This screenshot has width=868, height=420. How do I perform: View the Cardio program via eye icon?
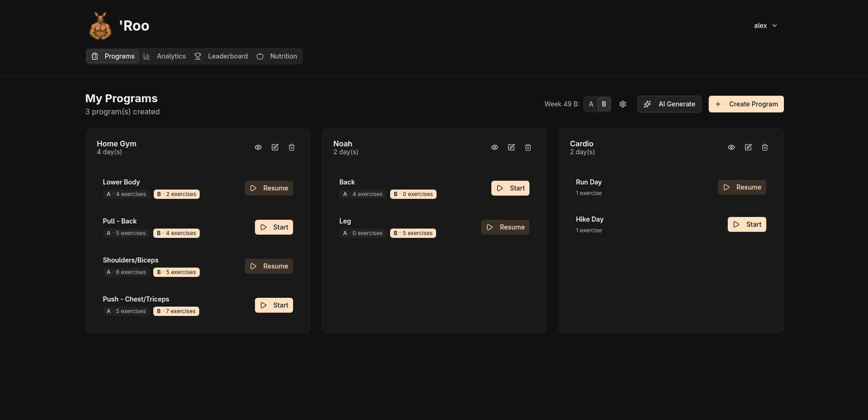pos(731,147)
